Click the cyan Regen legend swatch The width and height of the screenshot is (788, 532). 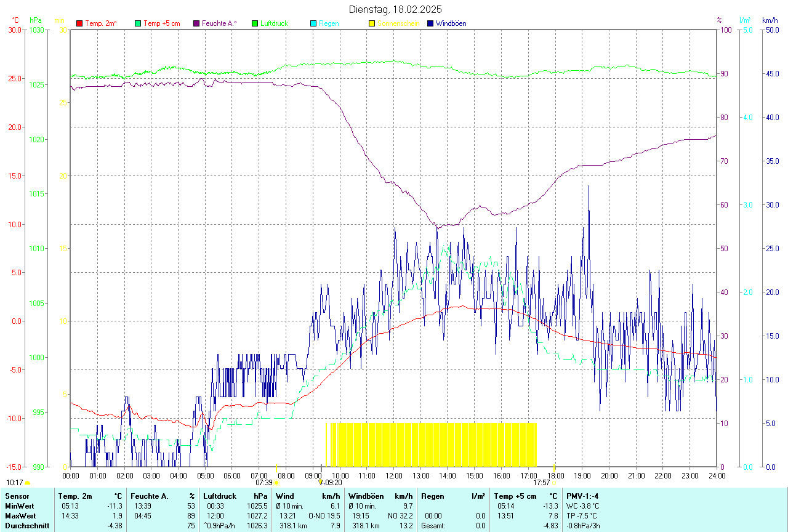pyautogui.click(x=313, y=23)
